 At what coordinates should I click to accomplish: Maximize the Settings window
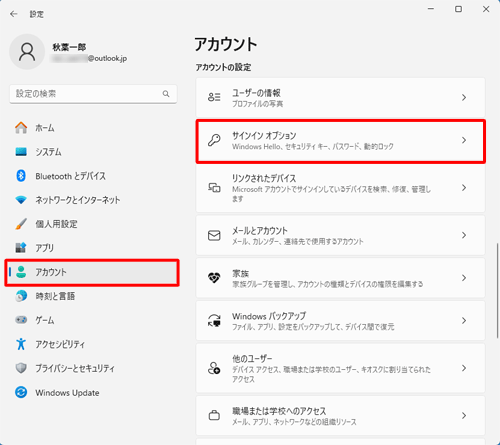point(459,9)
